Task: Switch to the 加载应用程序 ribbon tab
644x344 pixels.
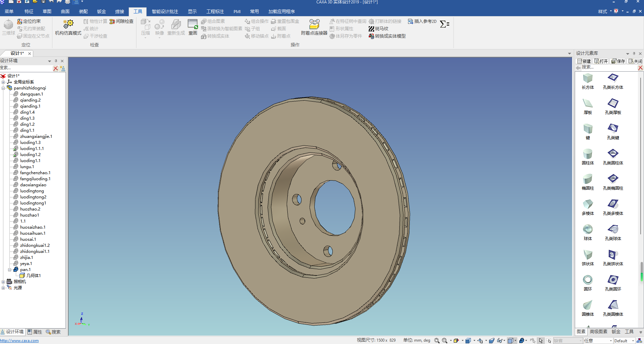Action: point(282,11)
